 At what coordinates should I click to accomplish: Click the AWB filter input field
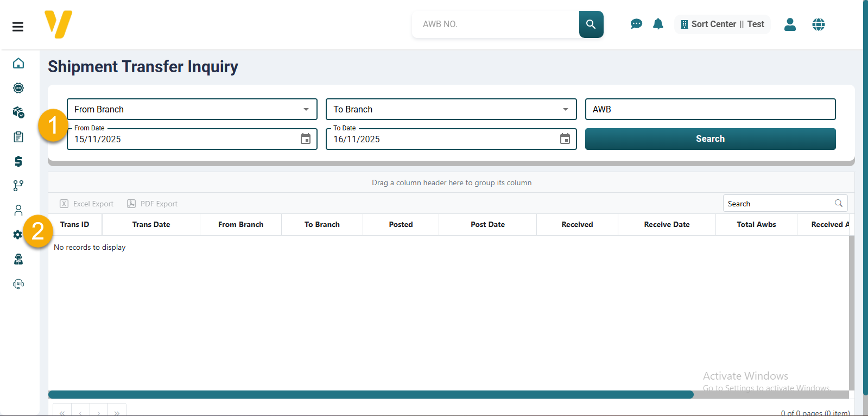[710, 109]
